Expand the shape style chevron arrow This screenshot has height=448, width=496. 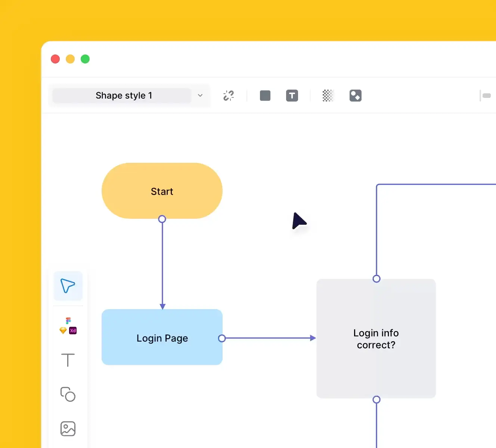[200, 96]
